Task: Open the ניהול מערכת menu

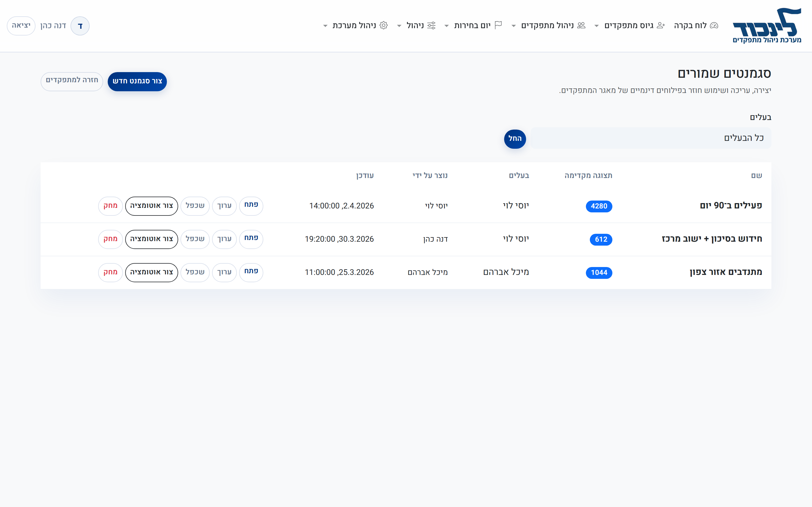Action: [x=354, y=25]
